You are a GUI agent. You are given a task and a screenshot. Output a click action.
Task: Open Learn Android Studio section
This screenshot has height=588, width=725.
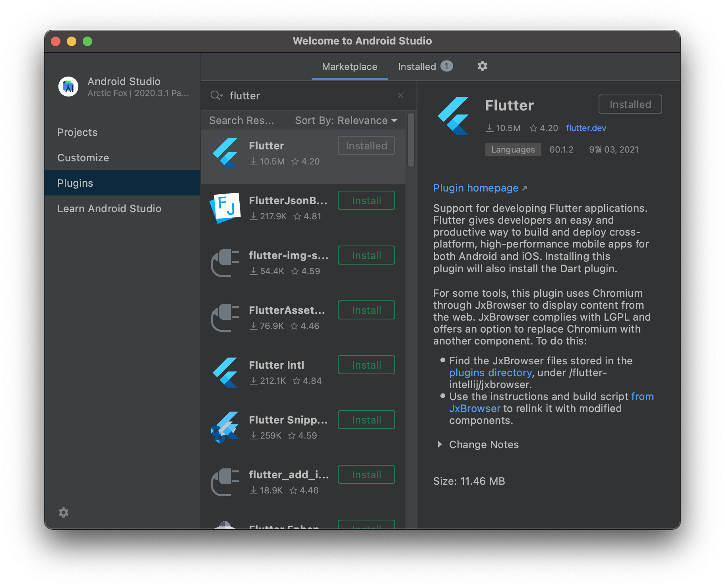(x=122, y=208)
